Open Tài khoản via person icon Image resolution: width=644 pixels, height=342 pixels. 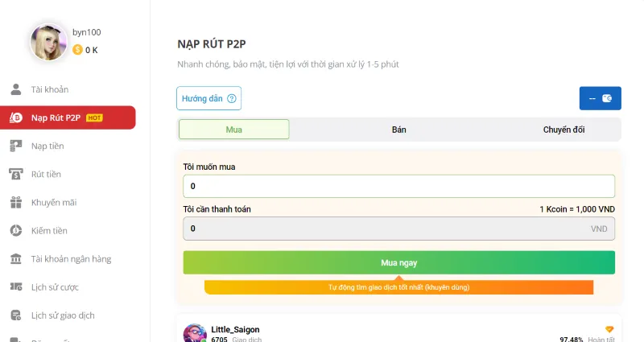(16, 89)
